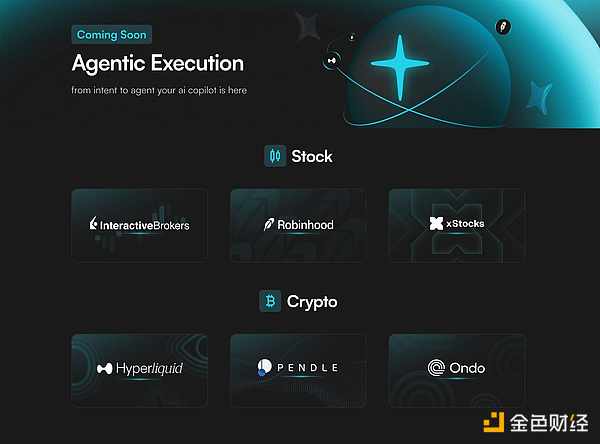The image size is (600, 444).
Task: Click the xStocks X logo icon
Action: tap(436, 224)
